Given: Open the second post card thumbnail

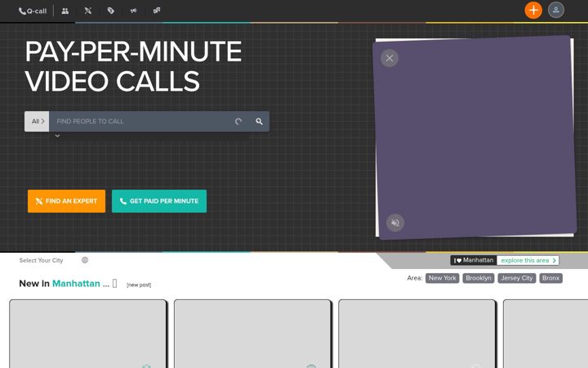Looking at the screenshot, I should [x=252, y=334].
